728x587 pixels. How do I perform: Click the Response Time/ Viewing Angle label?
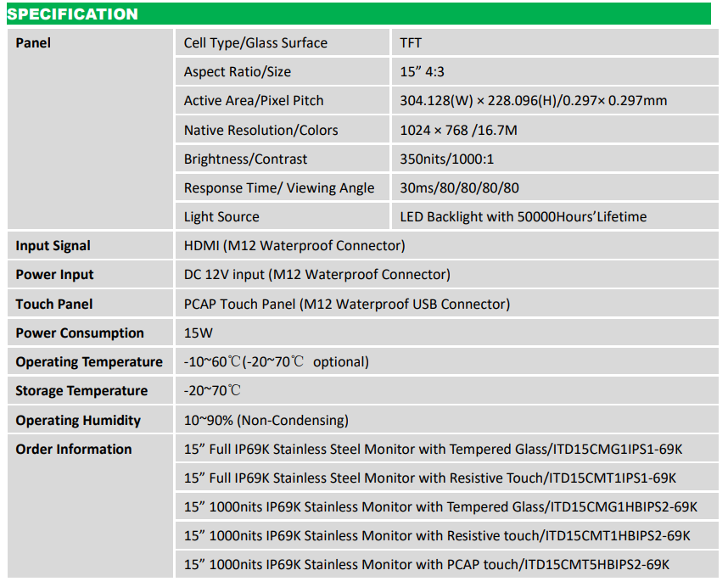[x=279, y=188]
